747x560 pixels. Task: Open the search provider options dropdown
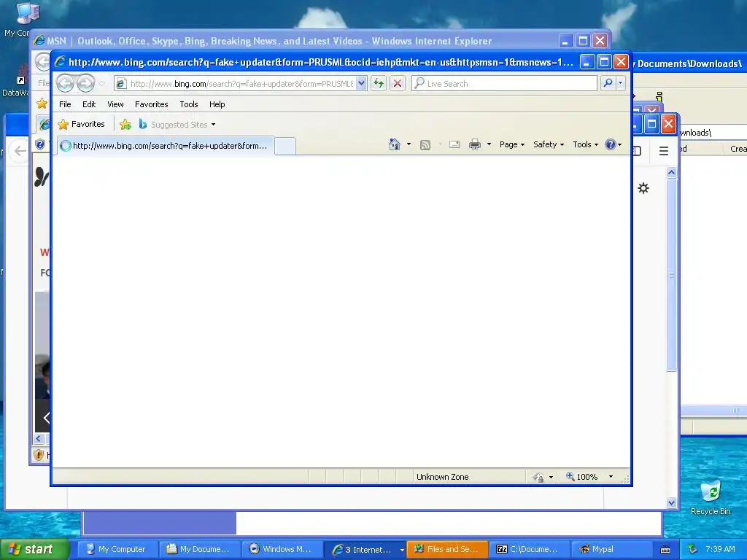(620, 83)
